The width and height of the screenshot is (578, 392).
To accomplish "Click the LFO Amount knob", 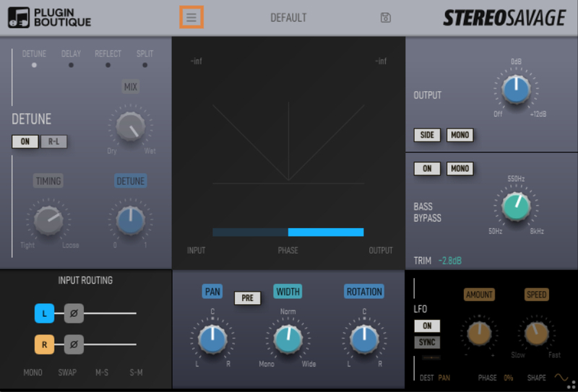I will 479,334.
